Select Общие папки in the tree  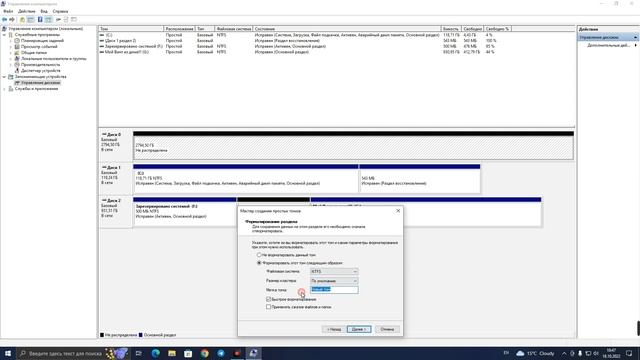[33, 53]
